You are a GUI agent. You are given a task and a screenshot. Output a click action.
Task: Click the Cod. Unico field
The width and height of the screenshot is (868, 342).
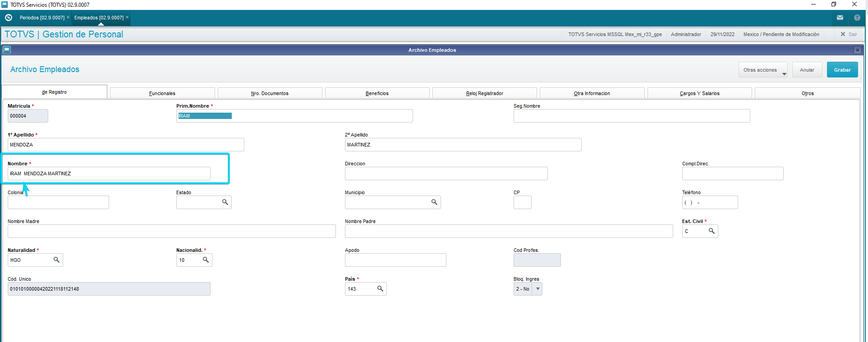[109, 289]
